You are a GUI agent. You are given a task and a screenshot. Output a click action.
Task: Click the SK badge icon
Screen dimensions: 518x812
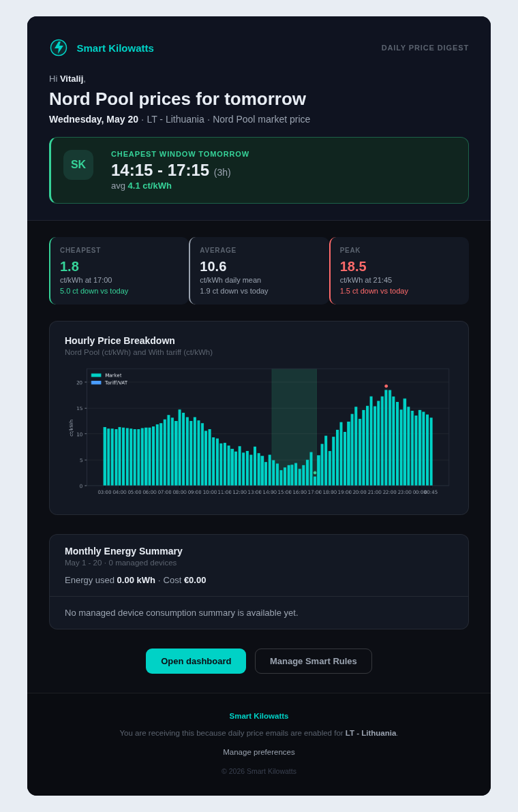point(78,165)
